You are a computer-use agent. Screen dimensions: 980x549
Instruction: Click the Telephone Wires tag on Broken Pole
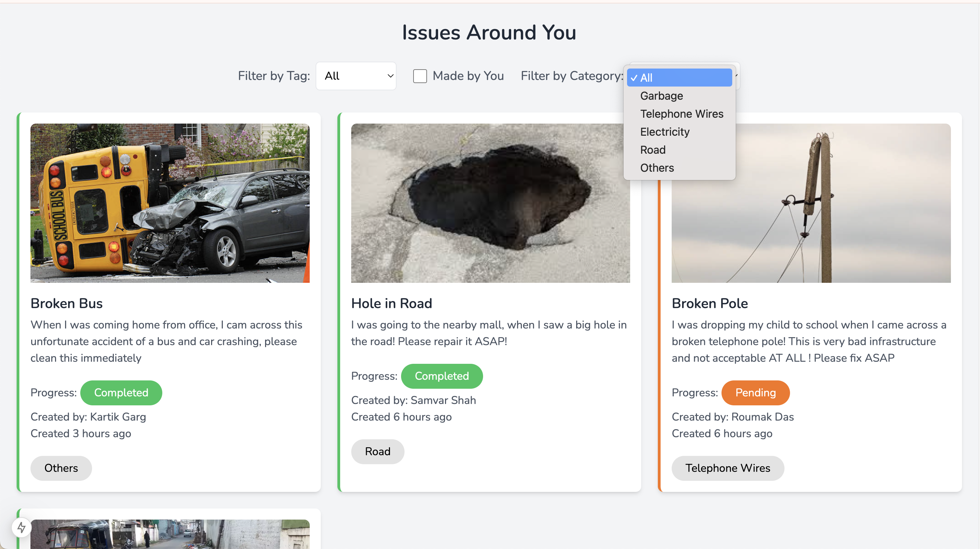click(727, 468)
